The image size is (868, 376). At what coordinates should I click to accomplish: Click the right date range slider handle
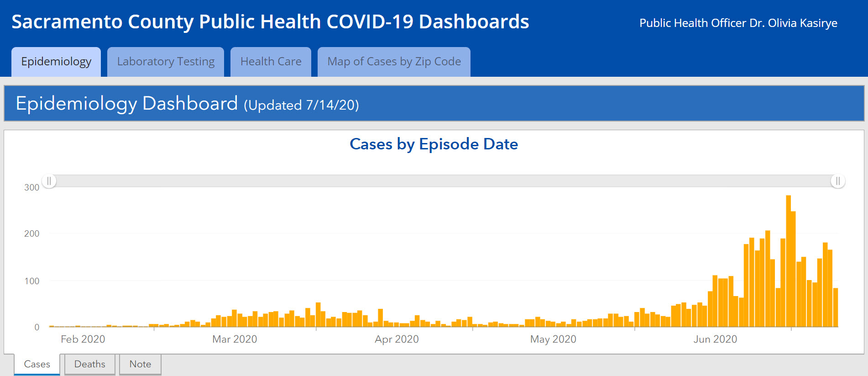pyautogui.click(x=838, y=181)
